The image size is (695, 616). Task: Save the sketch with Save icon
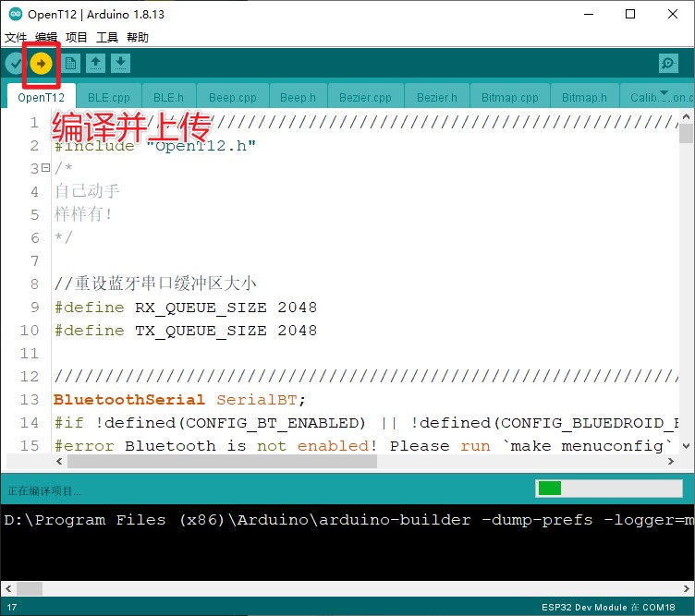point(120,64)
